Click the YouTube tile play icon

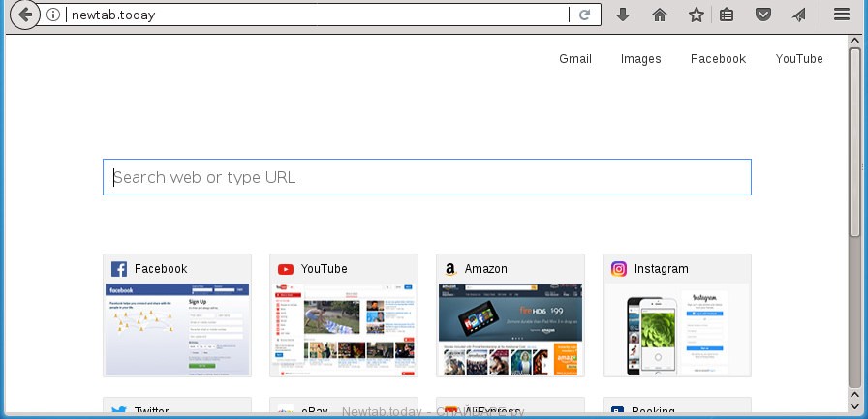pos(286,269)
